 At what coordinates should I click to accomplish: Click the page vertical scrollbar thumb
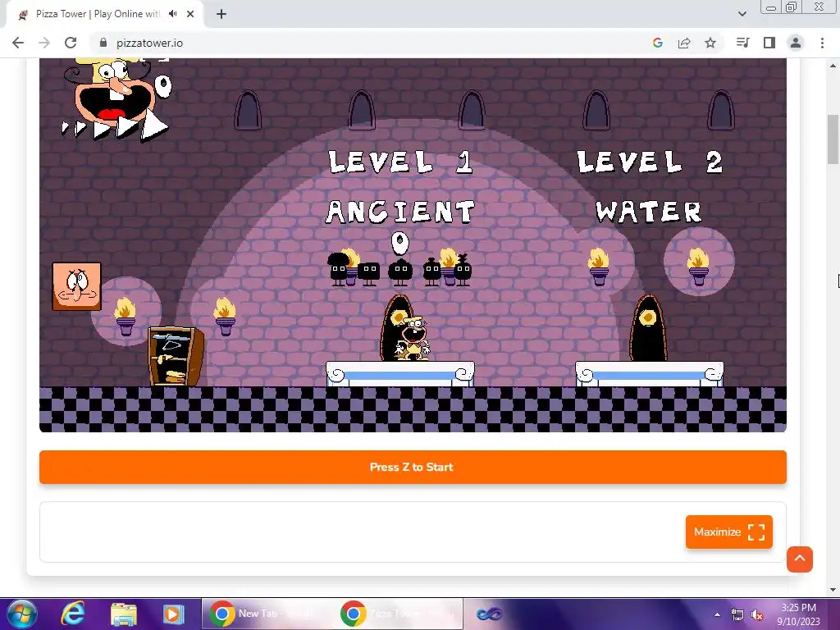833,139
